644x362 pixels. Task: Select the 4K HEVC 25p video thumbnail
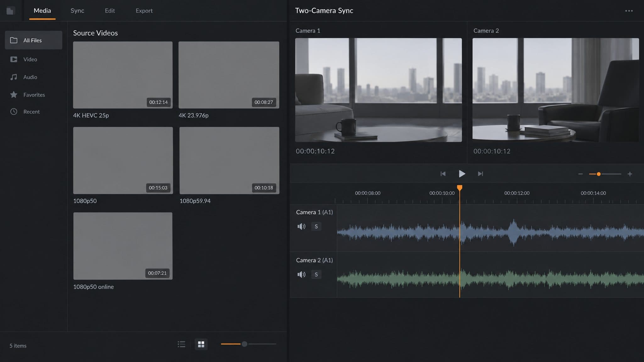123,75
